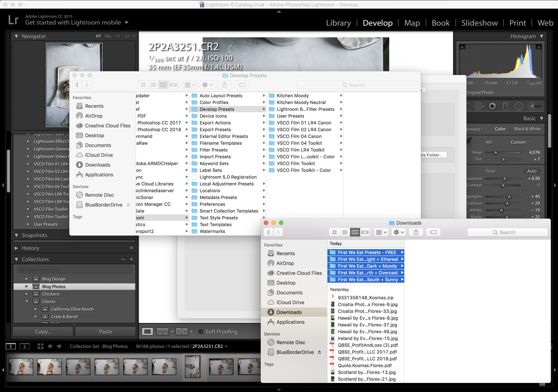Image resolution: width=558 pixels, height=392 pixels.
Task: Switch Downloads window to list view
Action: [345, 232]
